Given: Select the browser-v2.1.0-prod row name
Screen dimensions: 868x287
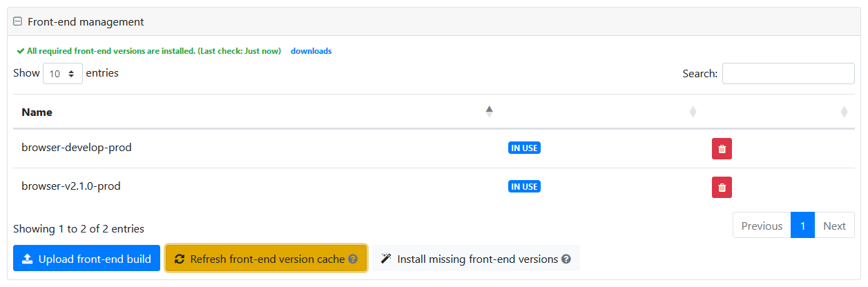Looking at the screenshot, I should coord(71,186).
